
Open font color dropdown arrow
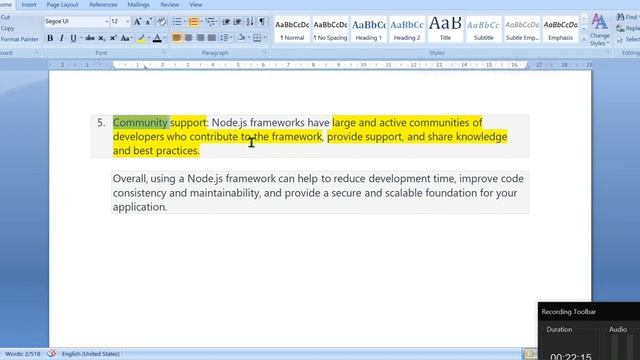pyautogui.click(x=164, y=38)
